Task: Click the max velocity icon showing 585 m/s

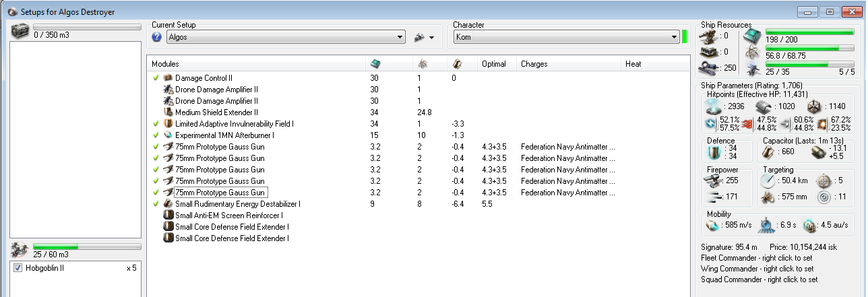Action: pyautogui.click(x=712, y=225)
